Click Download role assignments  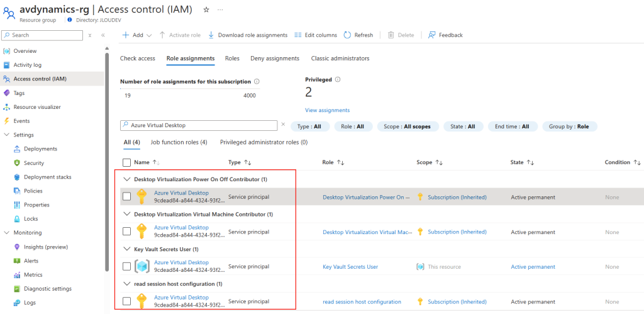tap(248, 35)
